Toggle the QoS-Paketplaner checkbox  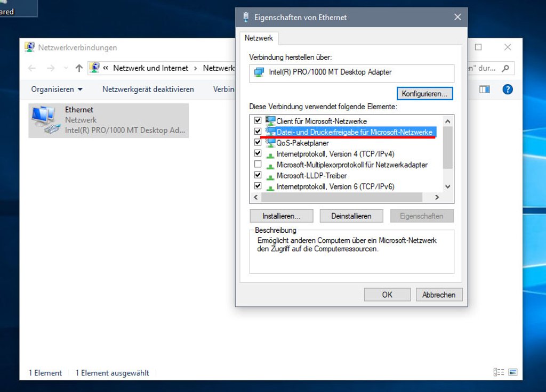click(258, 142)
